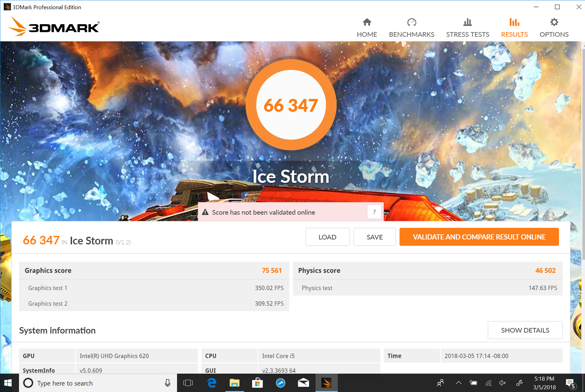Click the GUI version v2.3.3693 64
585x392 pixels.
[x=279, y=370]
